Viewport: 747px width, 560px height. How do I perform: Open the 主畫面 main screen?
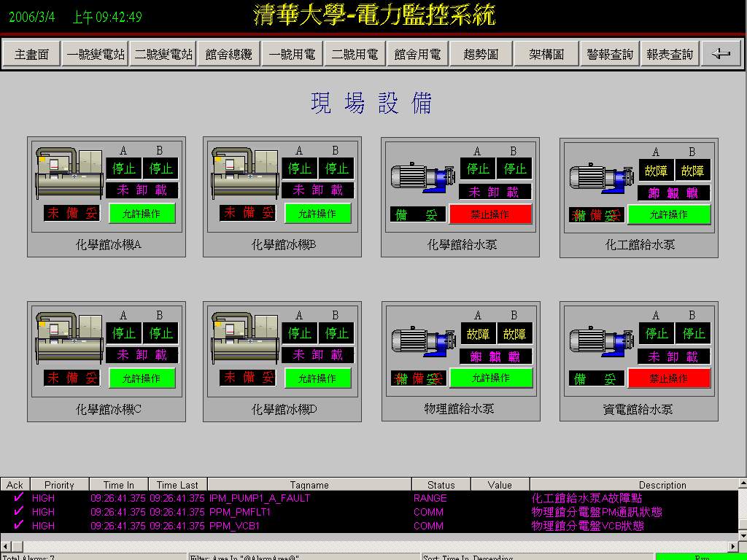tap(31, 54)
